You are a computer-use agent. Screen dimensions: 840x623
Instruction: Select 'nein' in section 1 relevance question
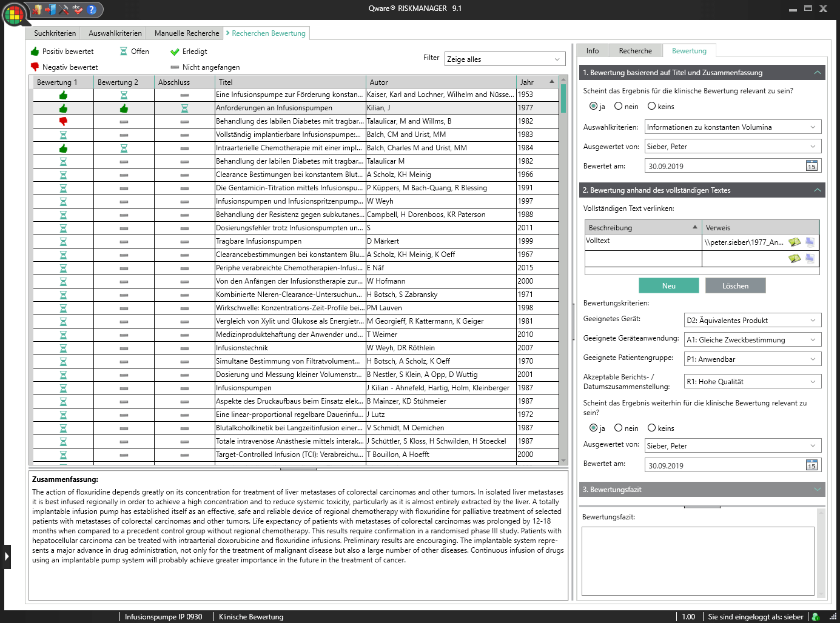pos(618,106)
